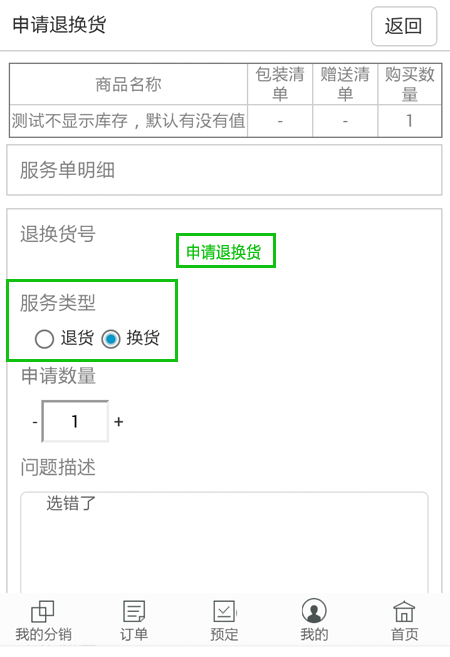The image size is (450, 657).
Task: Open the 预定 reservation icon
Action: [x=225, y=612]
